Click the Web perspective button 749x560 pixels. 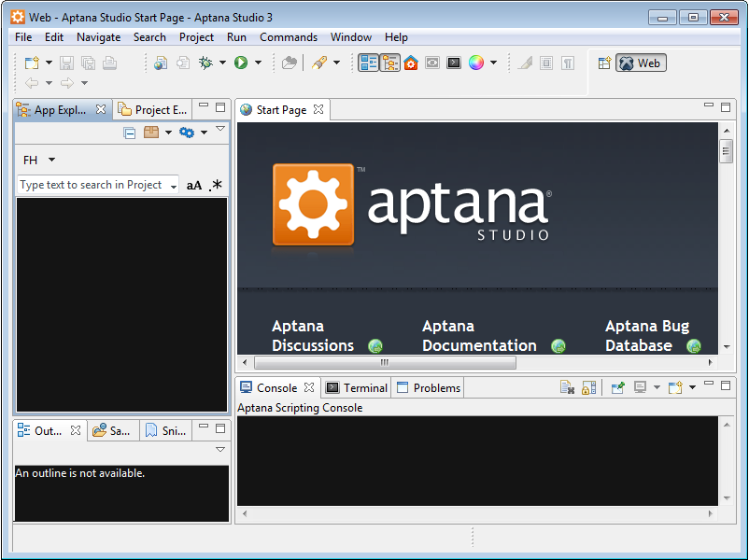tap(641, 63)
